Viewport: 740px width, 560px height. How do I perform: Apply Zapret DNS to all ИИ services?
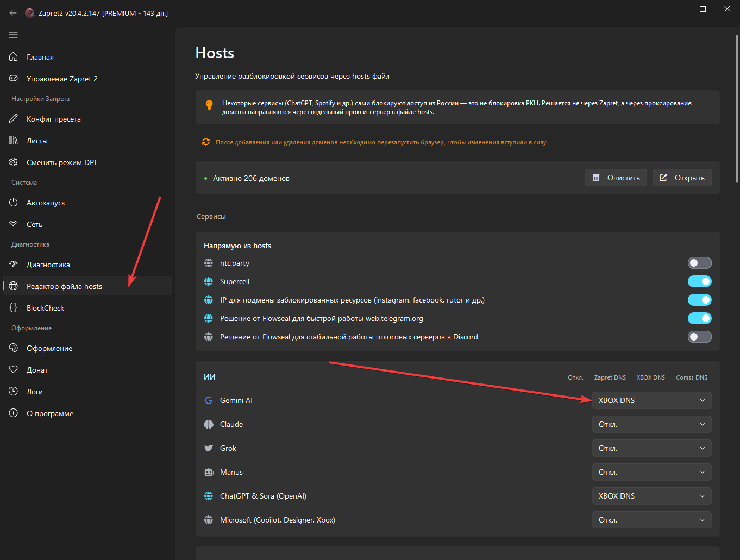pos(610,377)
